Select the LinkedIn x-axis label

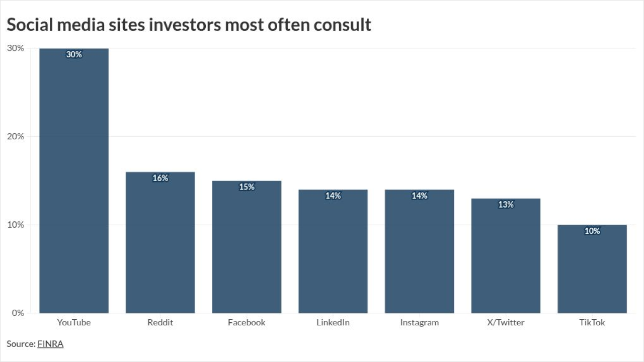[333, 322]
